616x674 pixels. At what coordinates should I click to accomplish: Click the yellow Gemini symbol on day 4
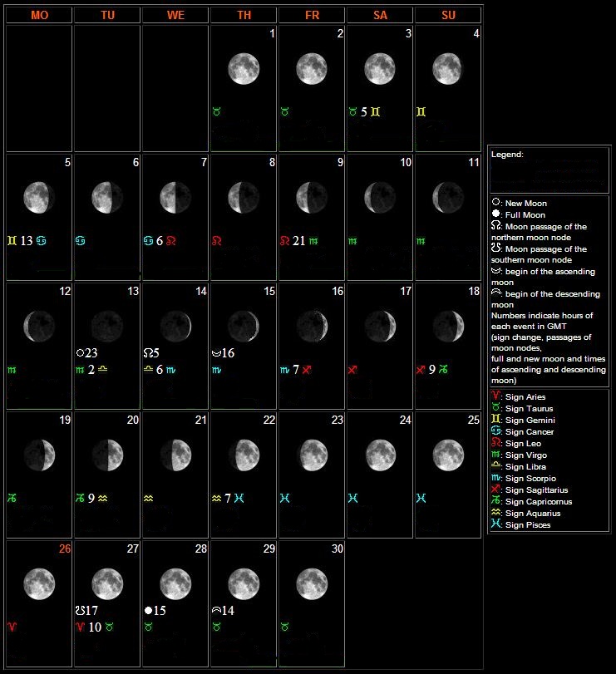click(421, 111)
